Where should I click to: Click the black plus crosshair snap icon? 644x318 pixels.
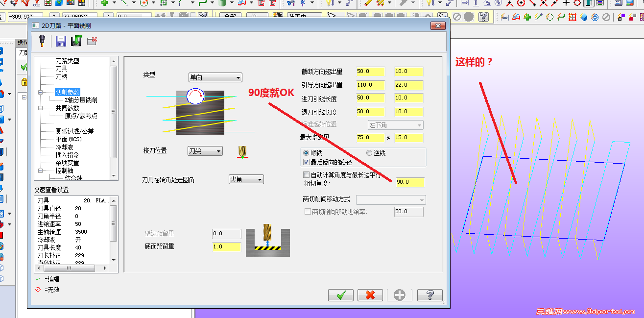click(x=566, y=3)
